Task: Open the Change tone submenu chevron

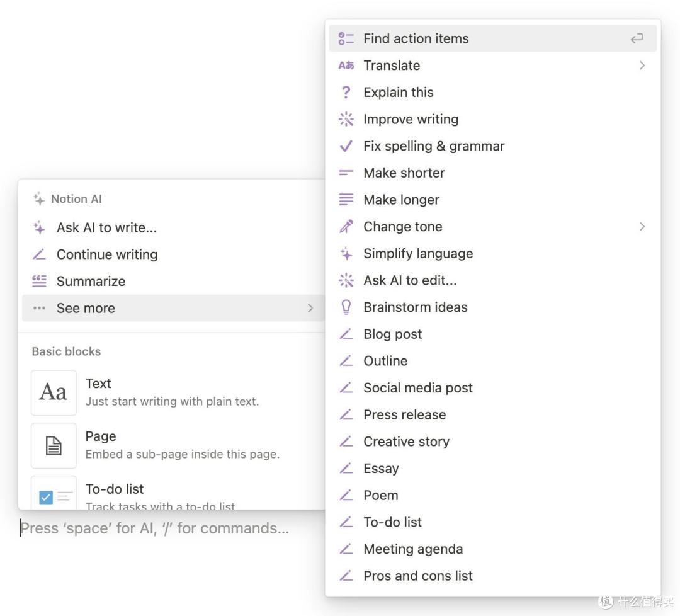Action: point(642,227)
